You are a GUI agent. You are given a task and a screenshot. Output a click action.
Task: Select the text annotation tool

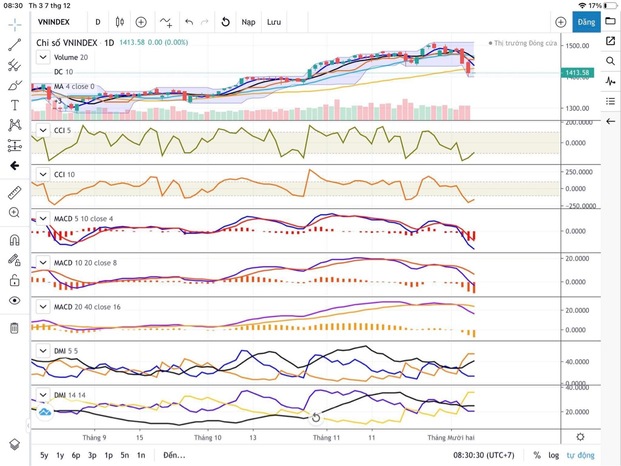coord(14,104)
